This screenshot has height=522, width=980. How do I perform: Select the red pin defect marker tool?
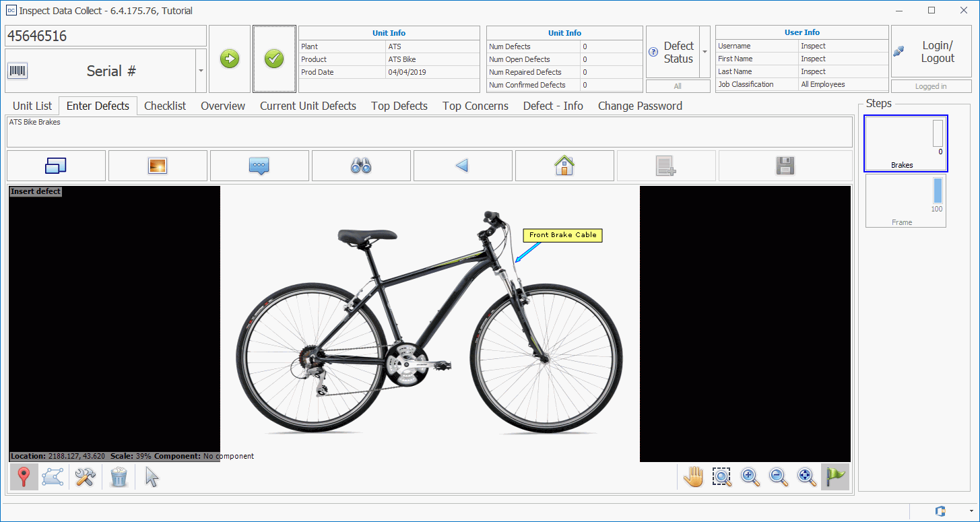(x=24, y=478)
